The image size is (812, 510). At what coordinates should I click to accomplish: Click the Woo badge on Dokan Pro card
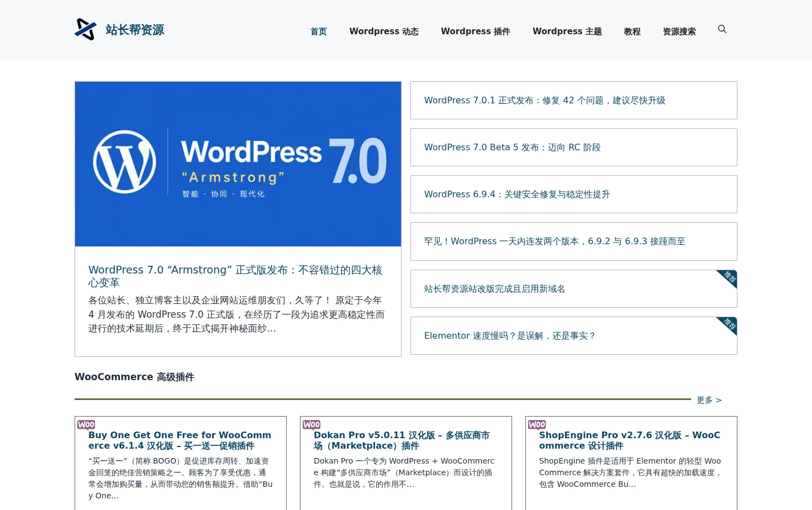312,424
